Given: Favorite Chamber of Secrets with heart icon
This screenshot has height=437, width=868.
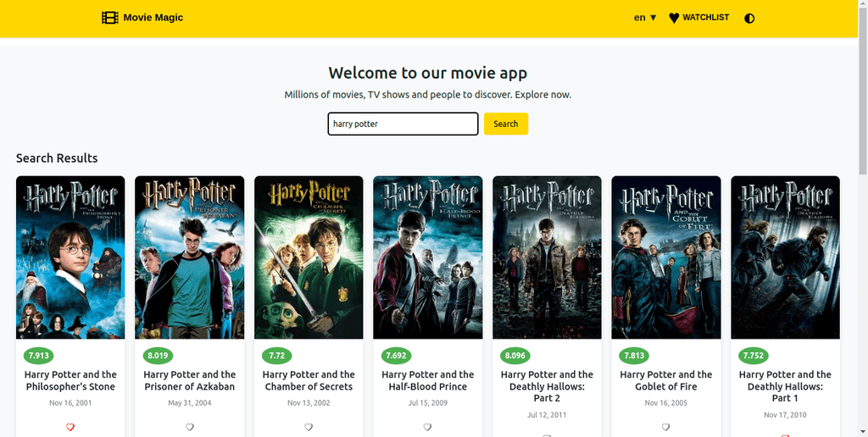Looking at the screenshot, I should pyautogui.click(x=309, y=427).
